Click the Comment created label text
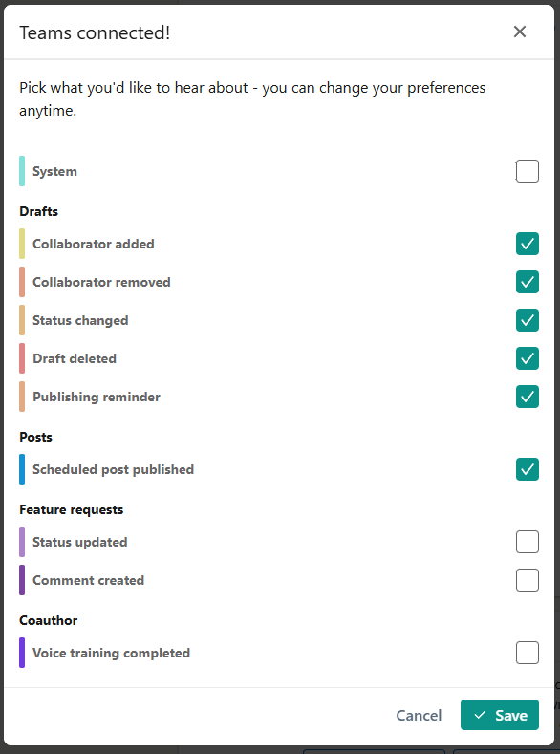The width and height of the screenshot is (560, 754). pos(89,580)
